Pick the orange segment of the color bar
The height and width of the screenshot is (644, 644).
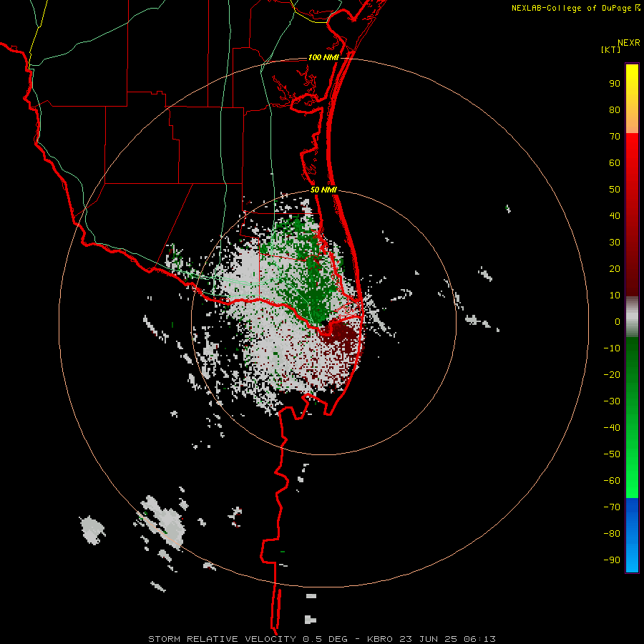pos(632,122)
